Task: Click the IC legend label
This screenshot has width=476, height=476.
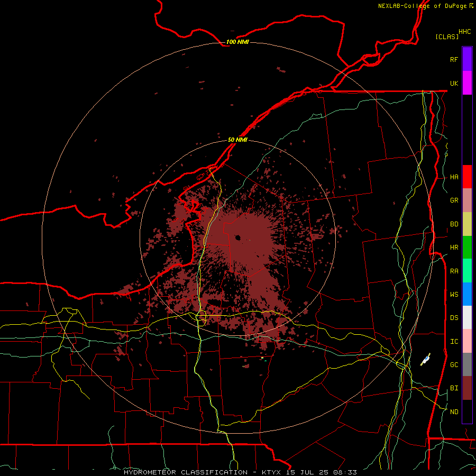Action: pos(454,342)
